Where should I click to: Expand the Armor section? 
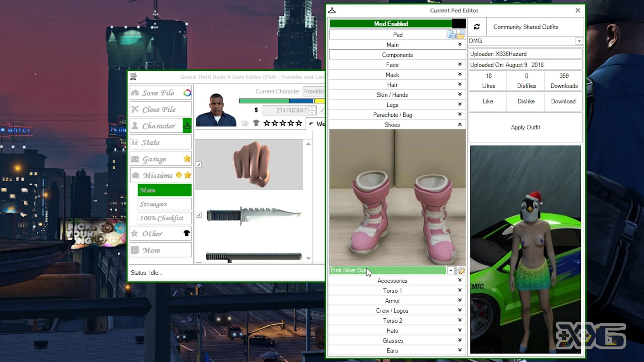[x=397, y=301]
